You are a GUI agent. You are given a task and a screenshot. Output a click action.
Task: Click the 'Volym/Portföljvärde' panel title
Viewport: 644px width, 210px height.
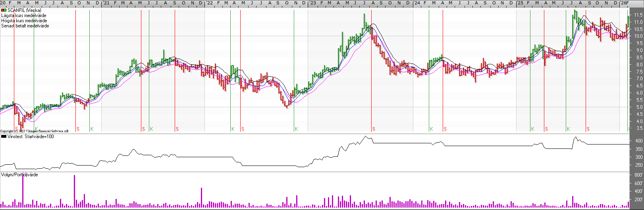pyautogui.click(x=19, y=175)
